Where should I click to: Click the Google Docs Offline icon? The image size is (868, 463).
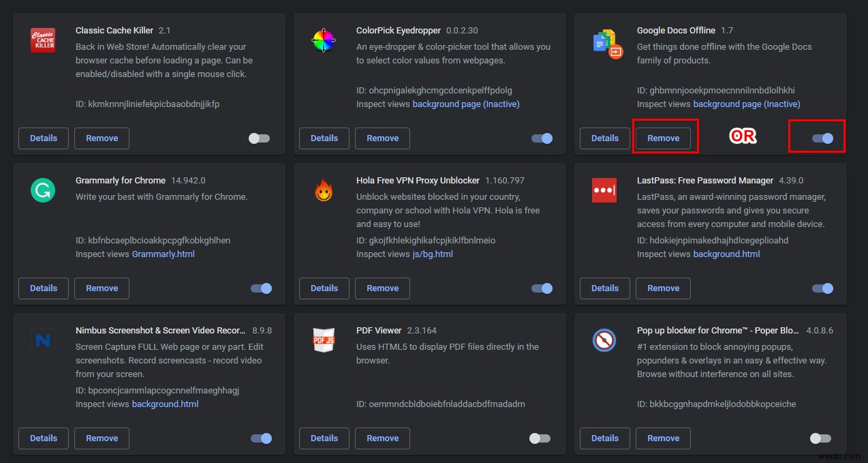pos(607,40)
